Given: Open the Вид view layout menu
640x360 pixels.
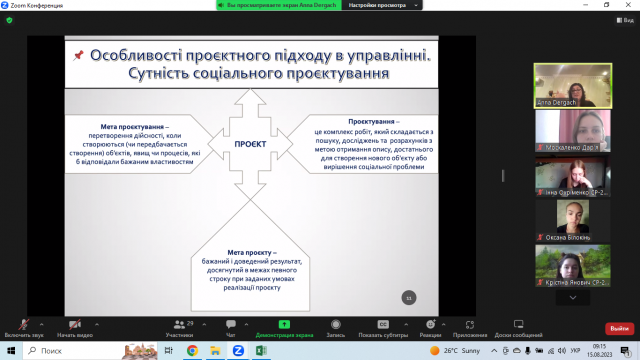Looking at the screenshot, I should (625, 20).
